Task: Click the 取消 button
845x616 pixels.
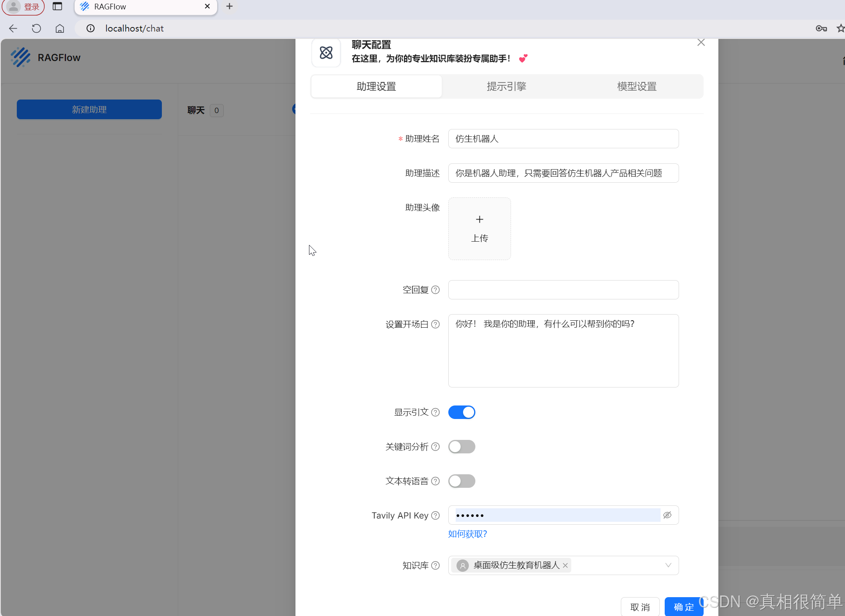Action: tap(640, 607)
